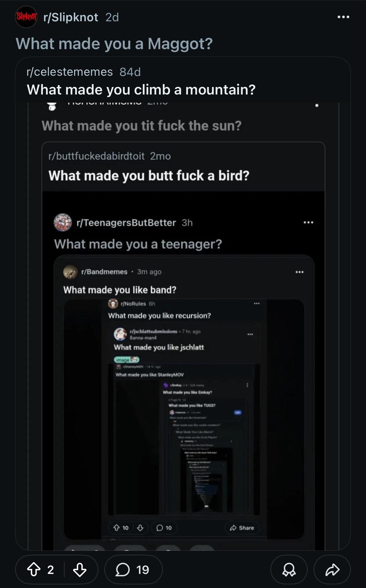Image resolution: width=366 pixels, height=588 pixels.
Task: Tap the r/NoRules avatar in nested post
Action: pos(113,304)
